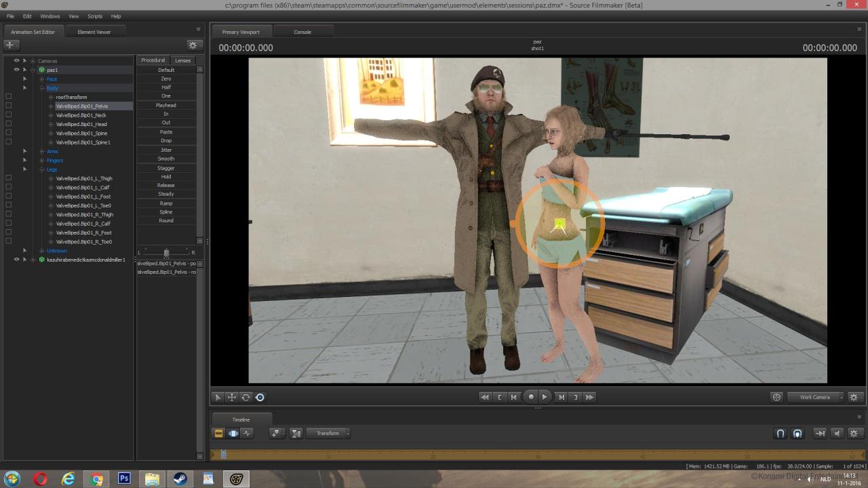The image size is (868, 488).
Task: Click the hourglass time selection icon
Action: 296,433
